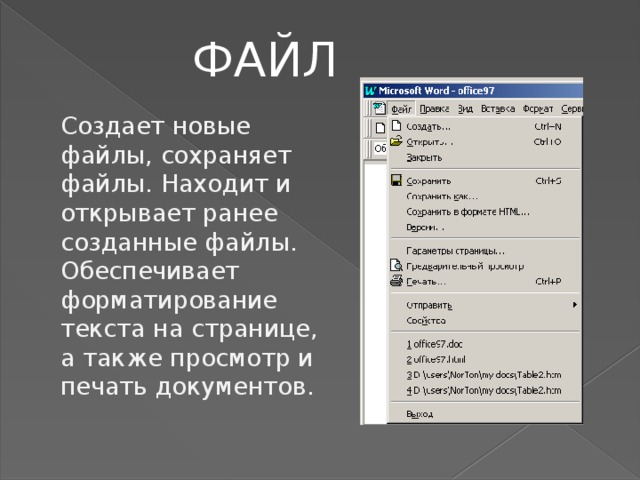Click the Word logo in title bar

pos(371,91)
